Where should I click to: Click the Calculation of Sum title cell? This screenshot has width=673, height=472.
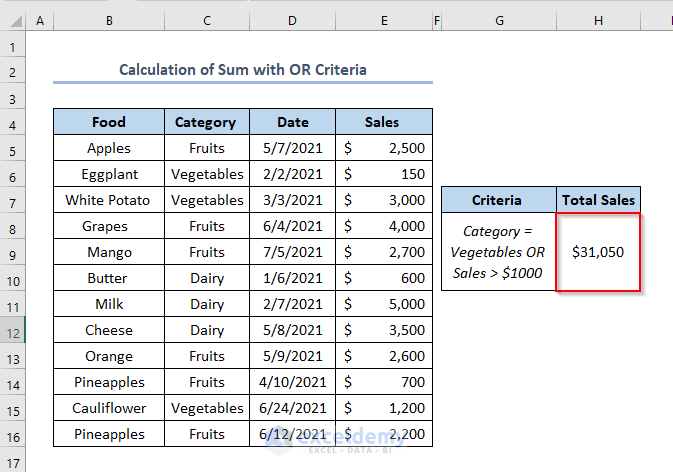pos(243,70)
